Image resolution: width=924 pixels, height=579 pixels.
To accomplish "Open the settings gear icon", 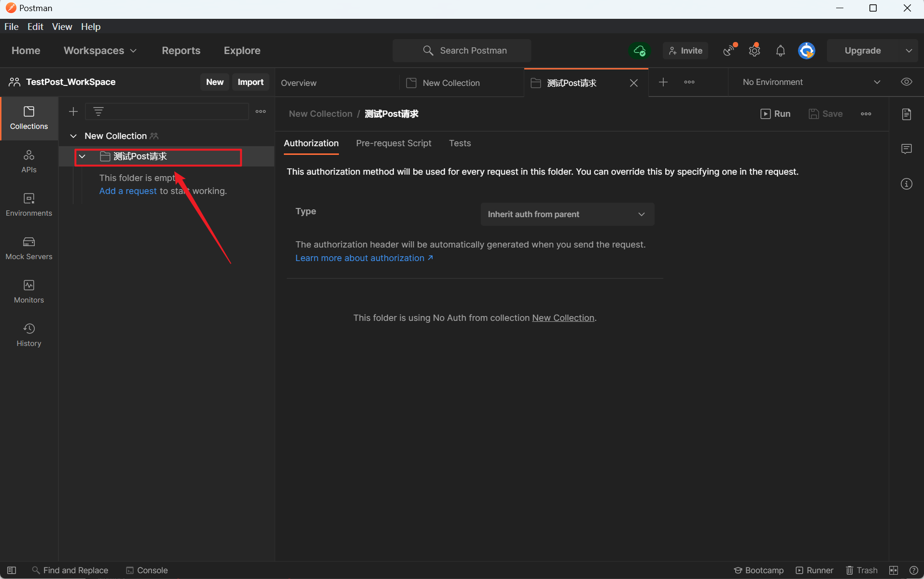I will [755, 51].
